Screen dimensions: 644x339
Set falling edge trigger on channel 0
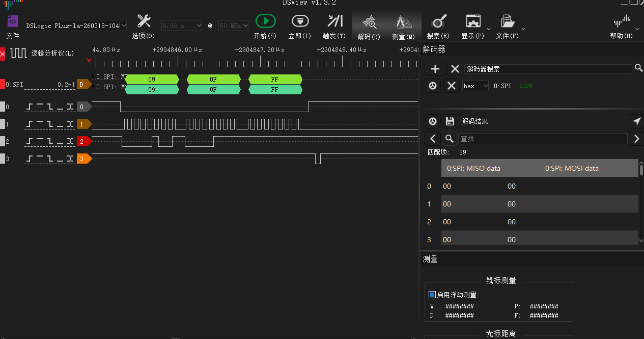(x=50, y=107)
